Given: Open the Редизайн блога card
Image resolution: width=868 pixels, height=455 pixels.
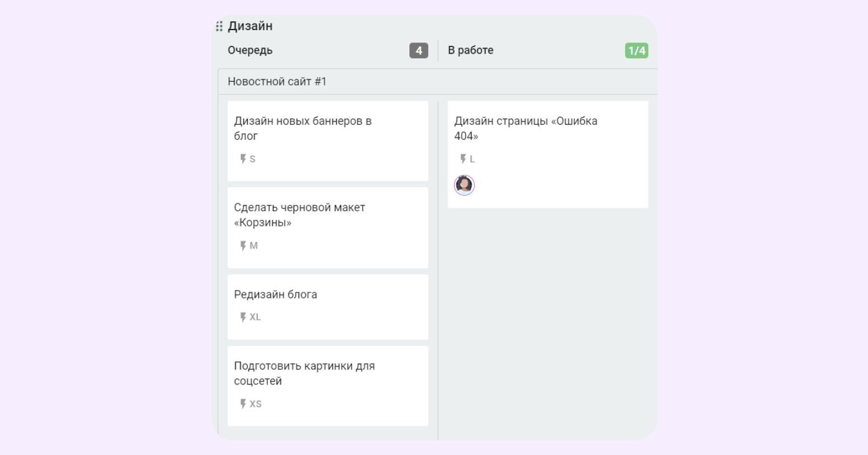Looking at the screenshot, I should coord(275,295).
